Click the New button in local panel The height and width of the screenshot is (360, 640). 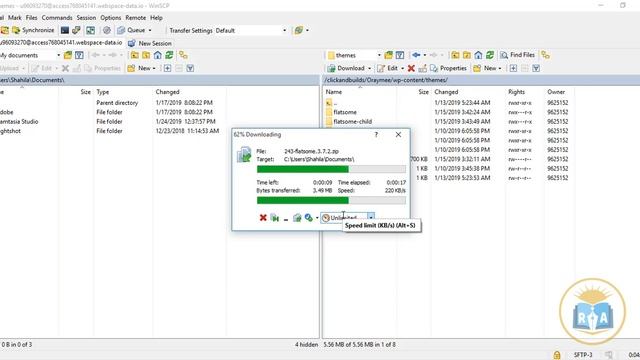coord(141,68)
